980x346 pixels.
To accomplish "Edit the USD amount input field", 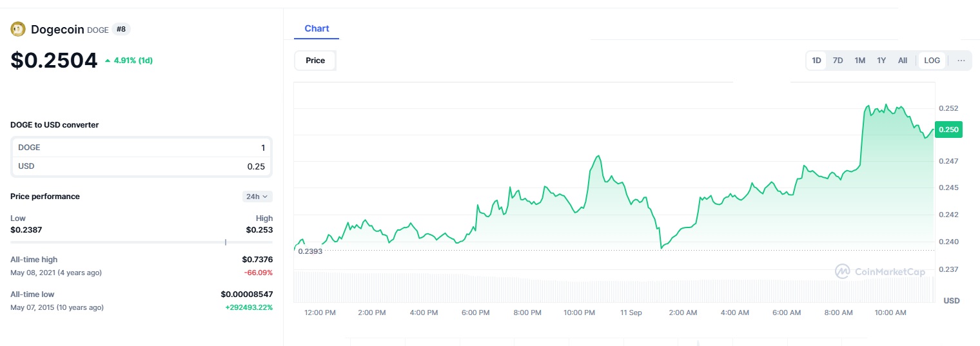I will 142,166.
